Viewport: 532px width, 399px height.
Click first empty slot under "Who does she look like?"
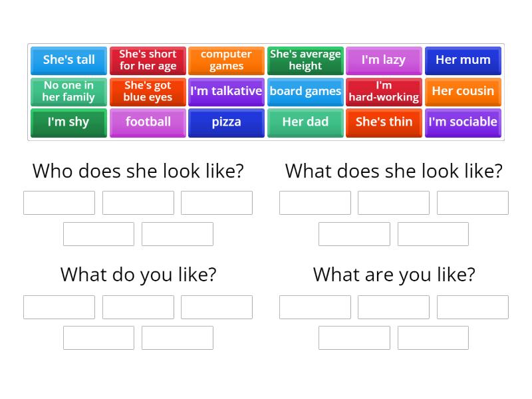[x=59, y=203]
